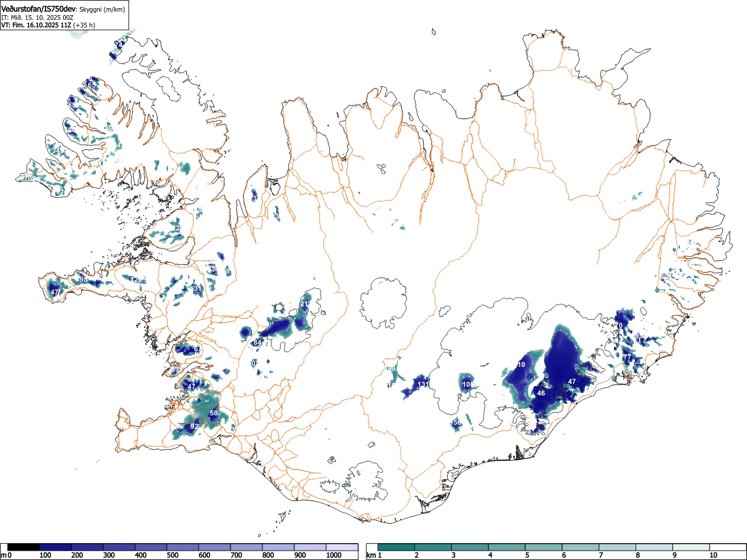747x560 pixels.
Task: Click the '500' tick label on the meter scale
Action: (x=172, y=555)
